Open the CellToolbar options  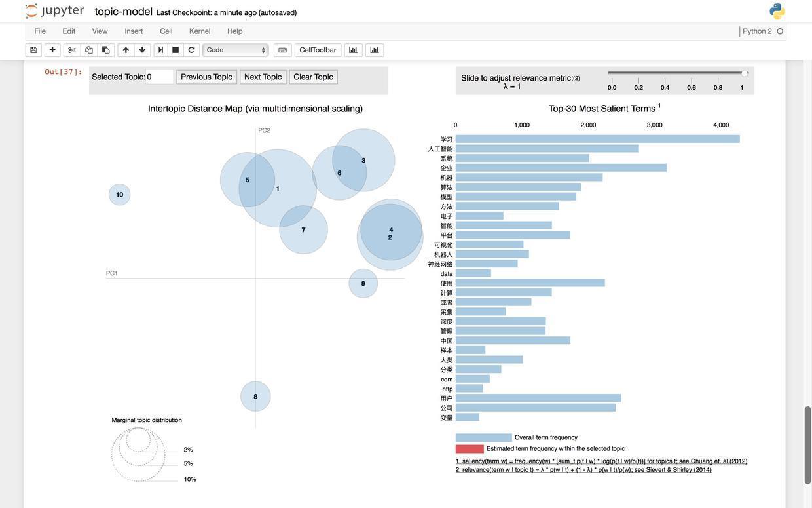pyautogui.click(x=318, y=50)
